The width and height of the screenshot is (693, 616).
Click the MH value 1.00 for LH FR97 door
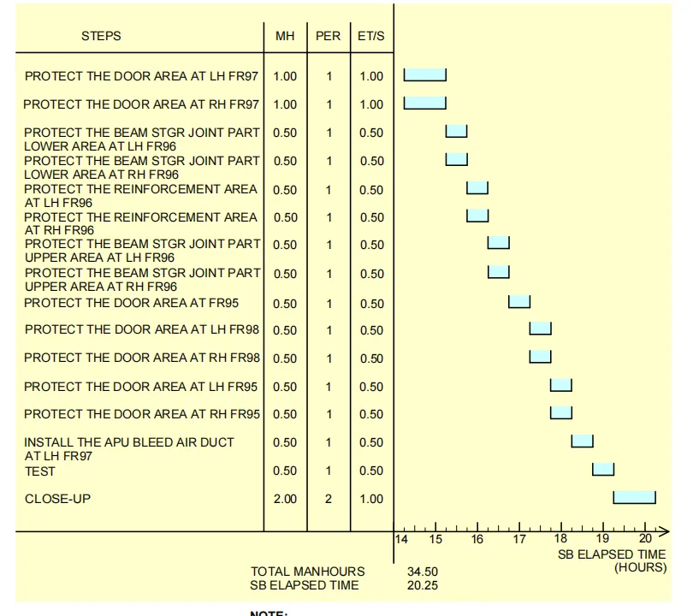(285, 76)
